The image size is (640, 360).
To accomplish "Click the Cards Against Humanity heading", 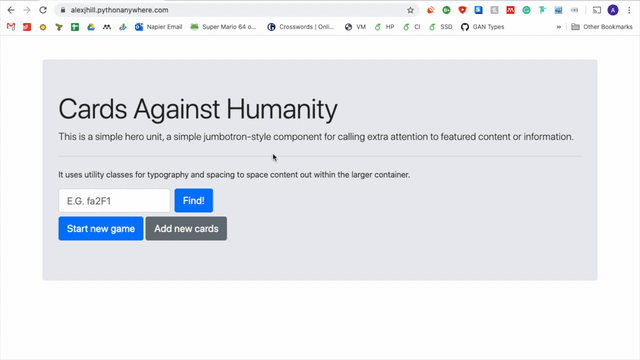I will pyautogui.click(x=198, y=109).
